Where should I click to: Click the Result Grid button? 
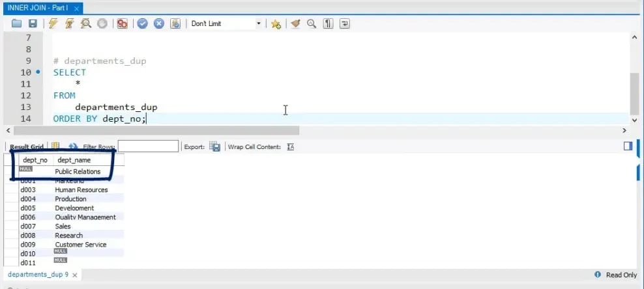[x=26, y=147]
